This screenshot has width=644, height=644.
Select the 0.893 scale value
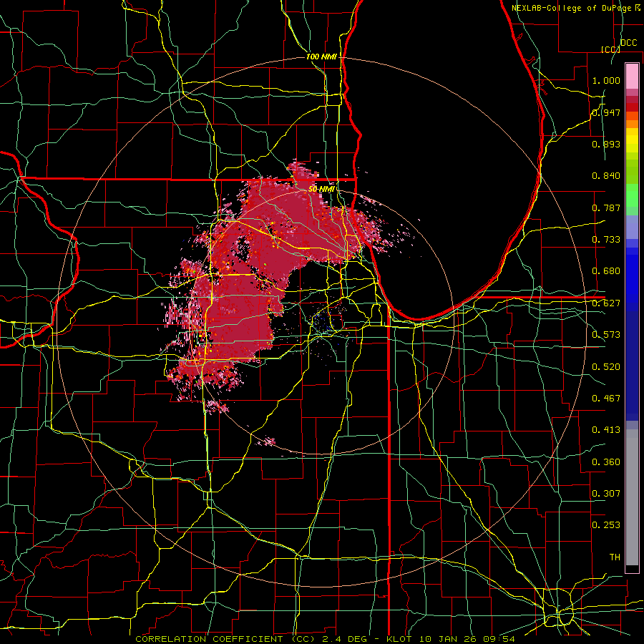606,144
